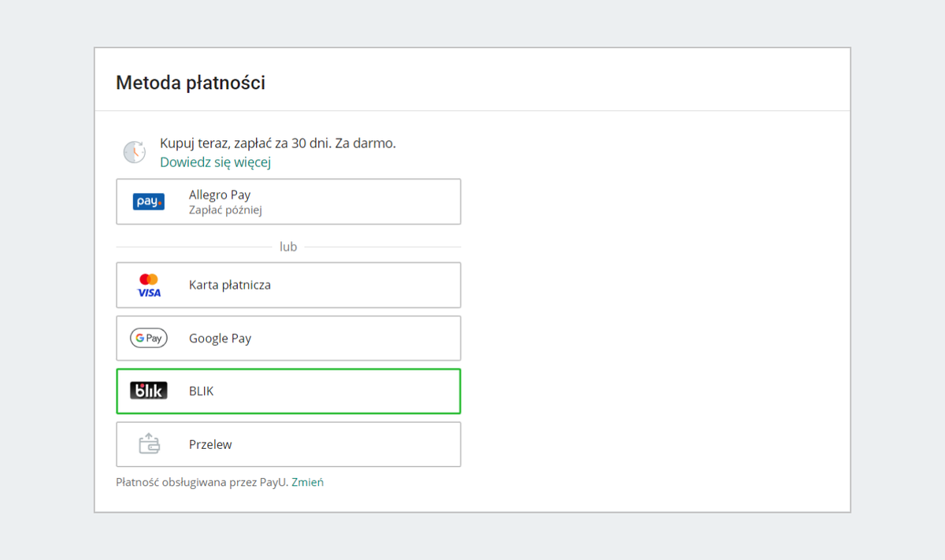
Task: Click the "Kupuj teraz" promo text
Action: [x=195, y=143]
